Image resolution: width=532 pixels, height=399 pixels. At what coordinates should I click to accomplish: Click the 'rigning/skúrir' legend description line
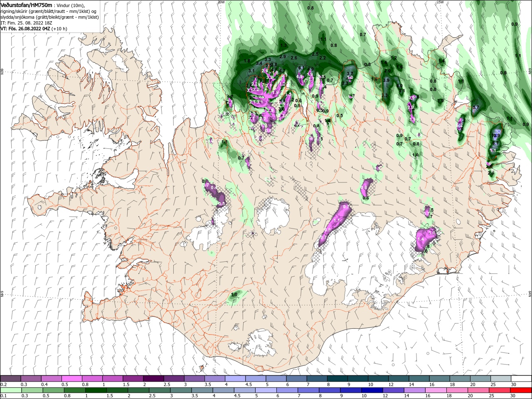(x=48, y=11)
